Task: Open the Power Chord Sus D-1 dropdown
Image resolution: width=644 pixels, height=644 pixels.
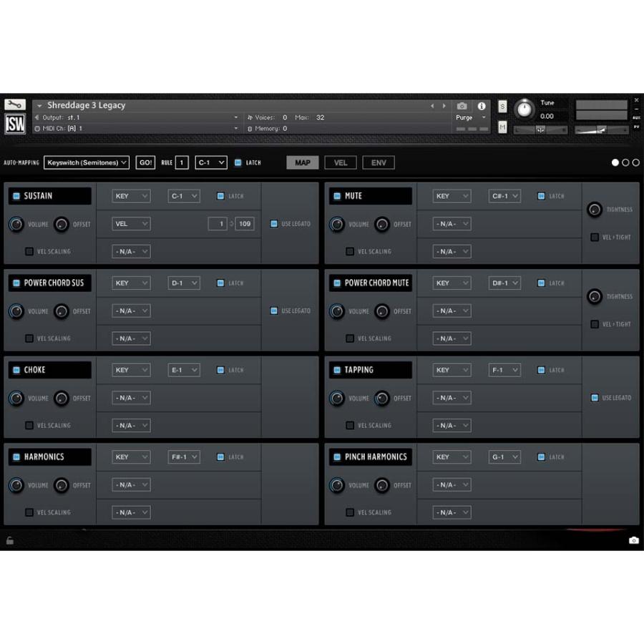Action: point(184,283)
